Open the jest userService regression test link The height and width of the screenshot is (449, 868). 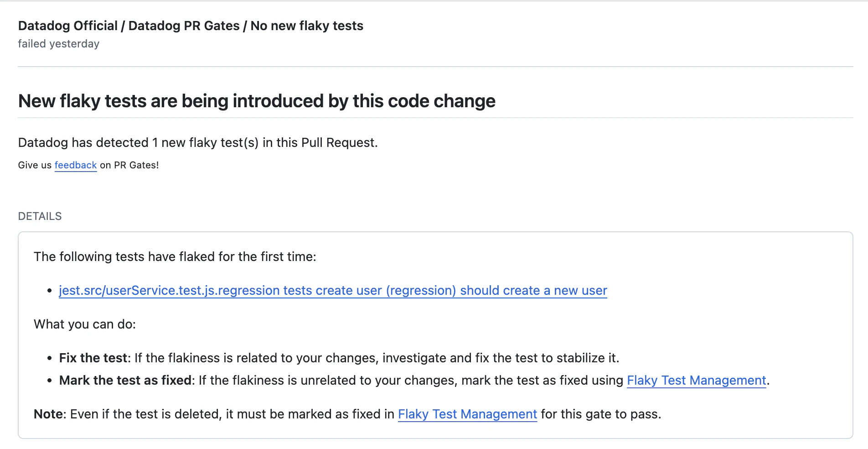(333, 291)
